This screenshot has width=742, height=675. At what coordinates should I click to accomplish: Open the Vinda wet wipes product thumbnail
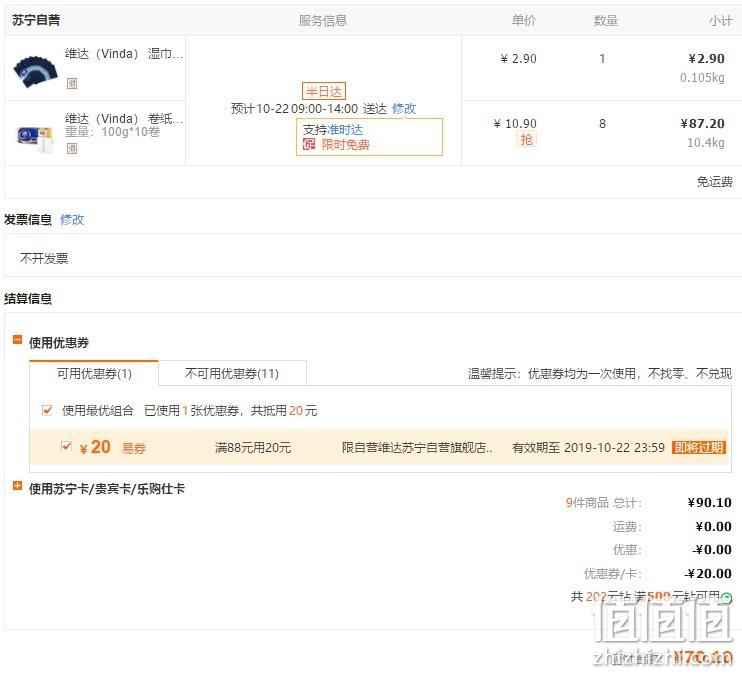(x=35, y=71)
